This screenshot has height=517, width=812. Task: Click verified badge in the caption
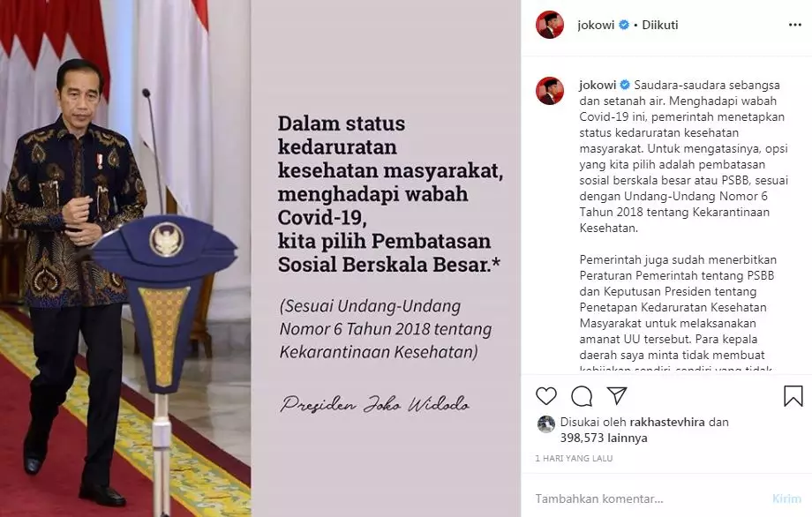[x=625, y=85]
